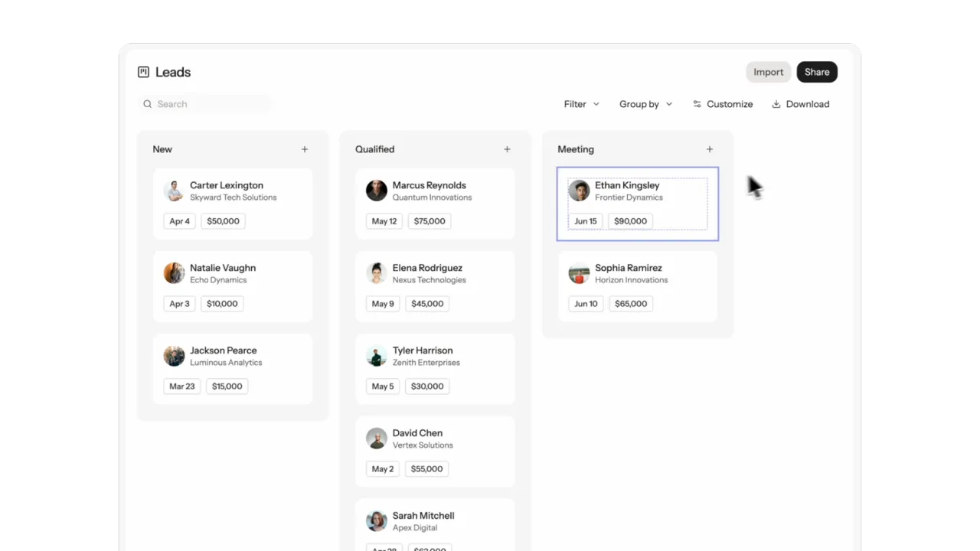
Task: Click the $75,000 value tag
Action: pos(430,221)
